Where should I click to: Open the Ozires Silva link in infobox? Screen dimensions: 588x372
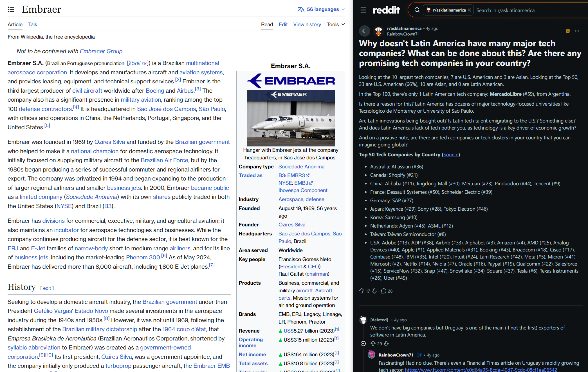pos(292,225)
